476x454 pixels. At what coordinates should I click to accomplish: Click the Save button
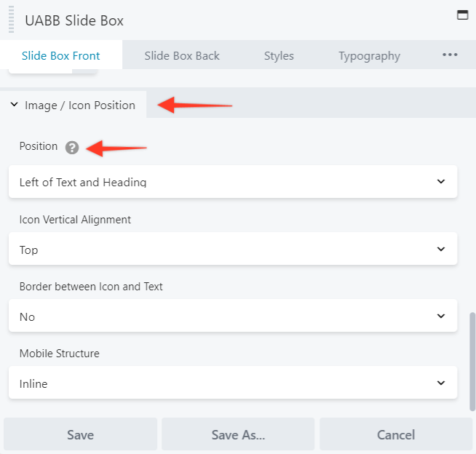80,434
